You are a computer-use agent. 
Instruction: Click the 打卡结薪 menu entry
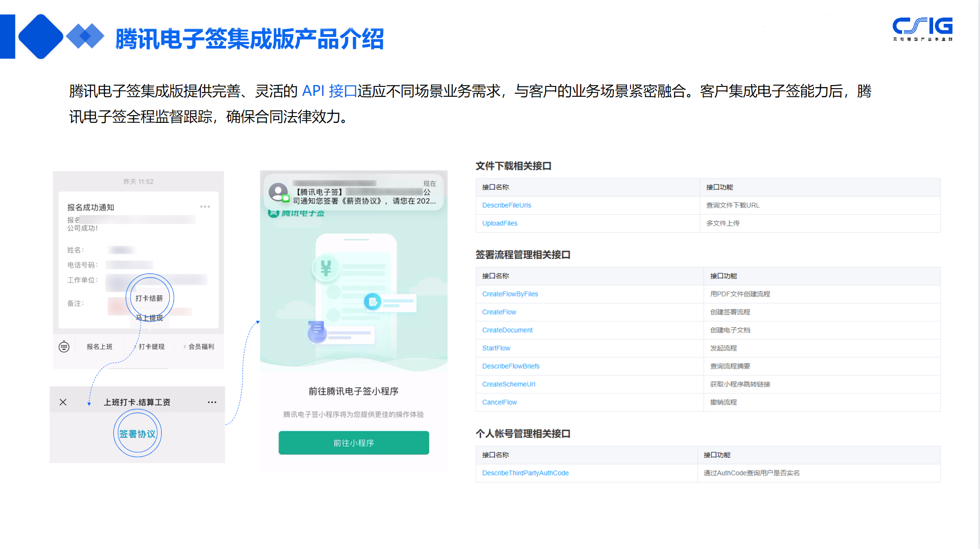(x=149, y=298)
